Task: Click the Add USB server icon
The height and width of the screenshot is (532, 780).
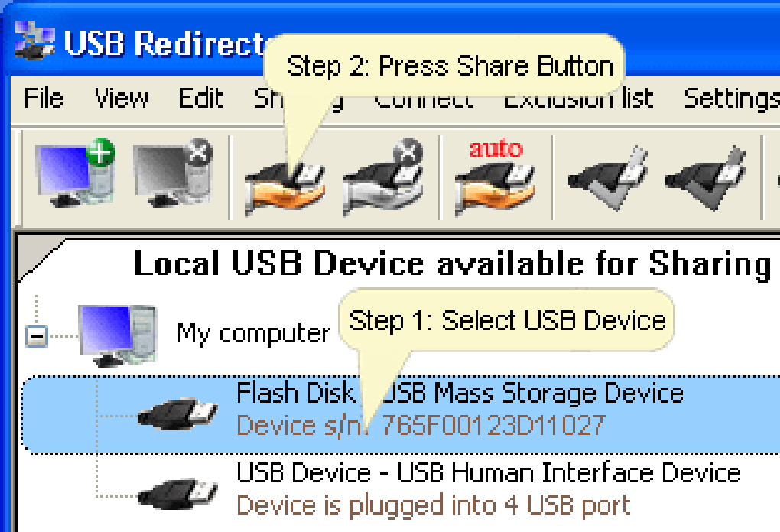Action: [75, 173]
